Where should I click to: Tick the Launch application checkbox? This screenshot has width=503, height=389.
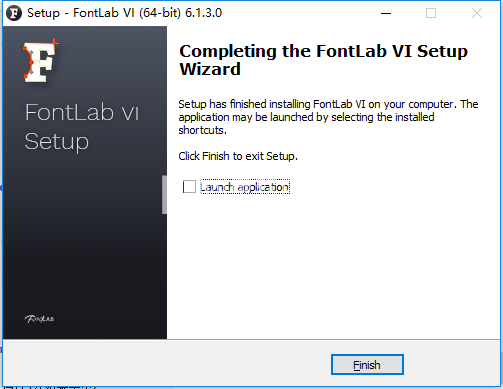[189, 187]
